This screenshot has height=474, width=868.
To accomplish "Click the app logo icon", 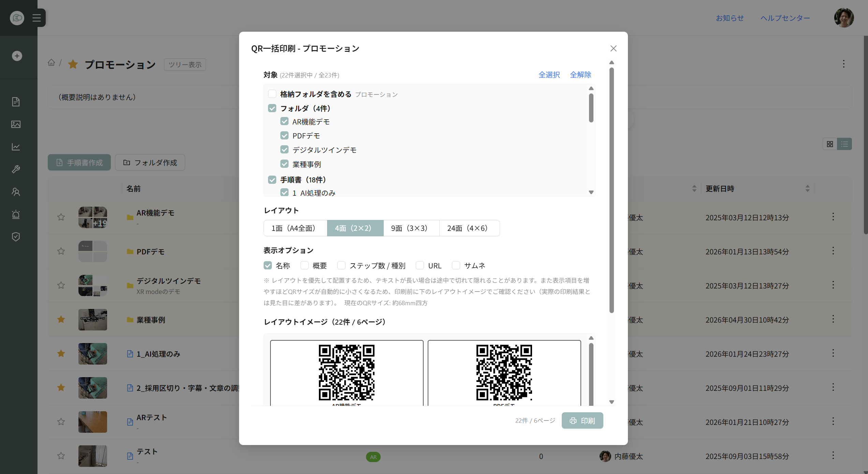I will 17,18.
